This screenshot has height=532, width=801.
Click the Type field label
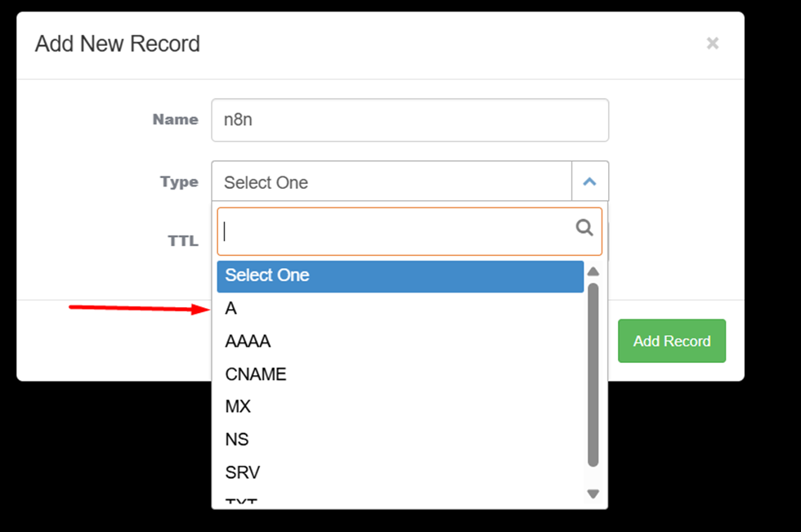179,182
